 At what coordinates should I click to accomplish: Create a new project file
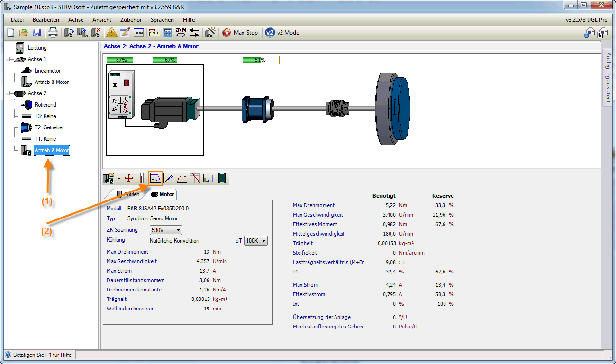(10, 33)
